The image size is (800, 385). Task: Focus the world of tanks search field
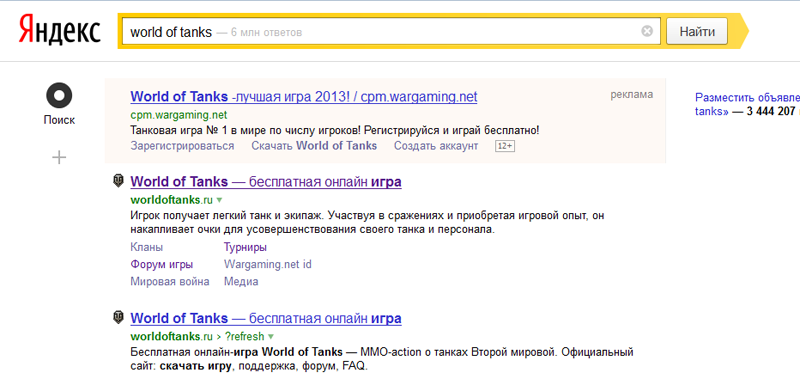(x=391, y=32)
